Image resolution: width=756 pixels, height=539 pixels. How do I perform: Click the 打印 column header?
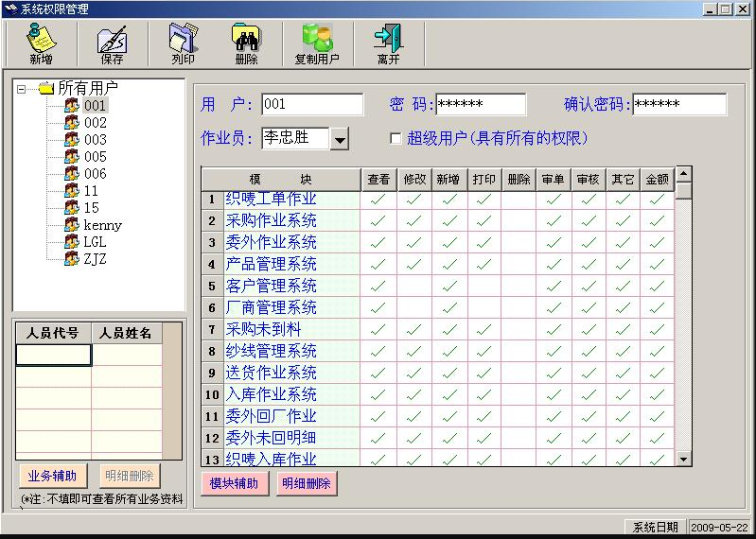(484, 180)
